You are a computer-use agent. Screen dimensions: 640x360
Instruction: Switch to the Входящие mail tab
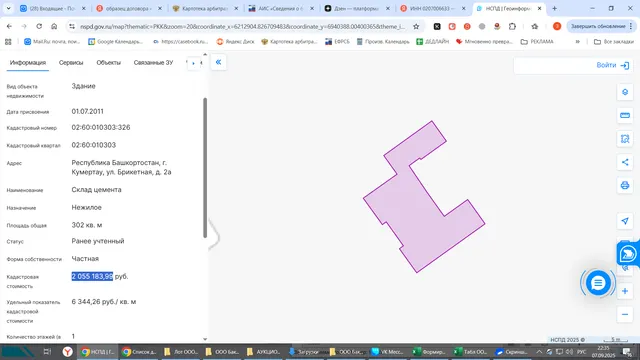(53, 9)
